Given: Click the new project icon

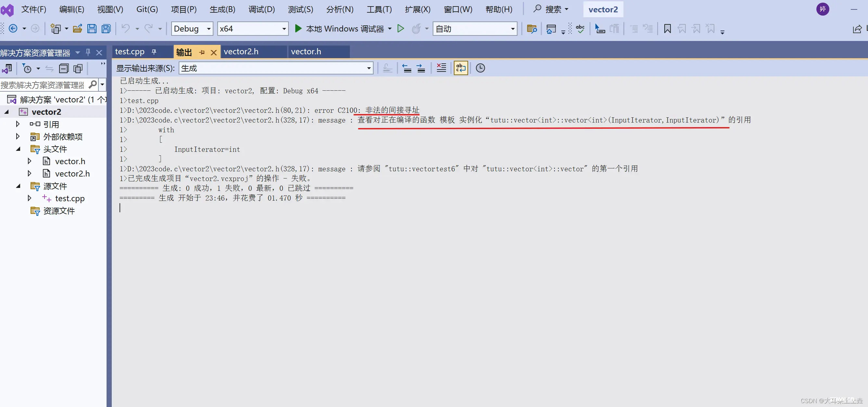Looking at the screenshot, I should (x=55, y=29).
